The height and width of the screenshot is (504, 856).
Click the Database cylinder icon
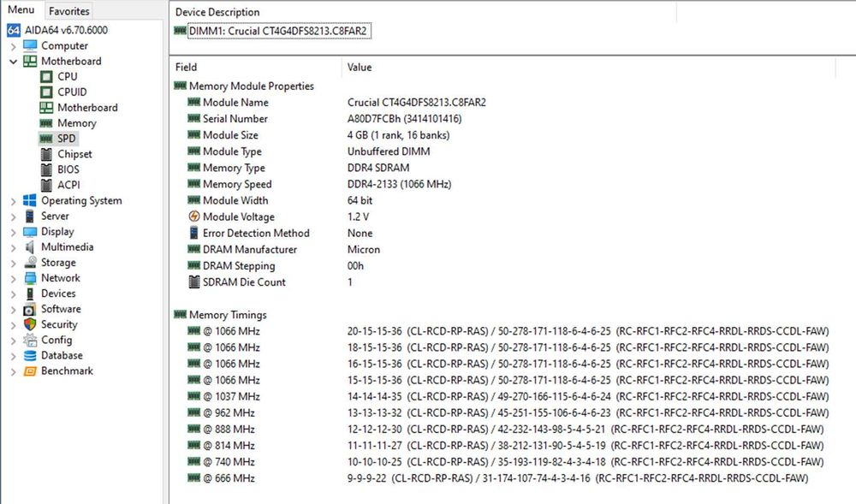[30, 355]
